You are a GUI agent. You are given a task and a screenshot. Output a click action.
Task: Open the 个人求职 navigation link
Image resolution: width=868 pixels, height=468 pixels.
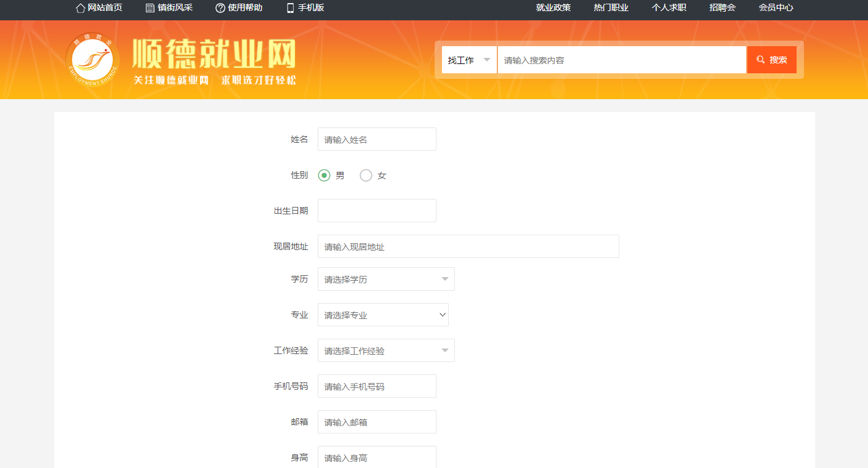click(669, 8)
